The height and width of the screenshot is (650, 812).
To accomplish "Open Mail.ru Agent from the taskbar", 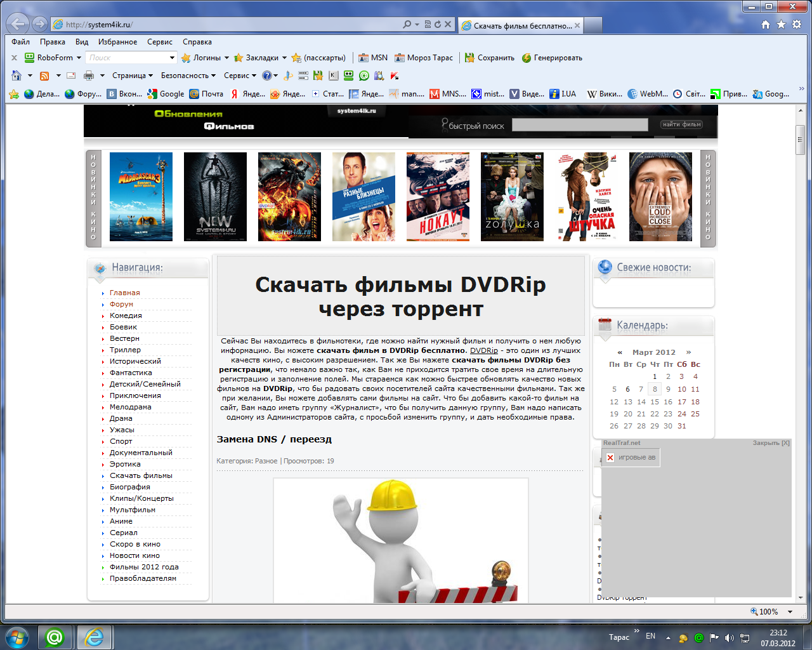I will (55, 637).
